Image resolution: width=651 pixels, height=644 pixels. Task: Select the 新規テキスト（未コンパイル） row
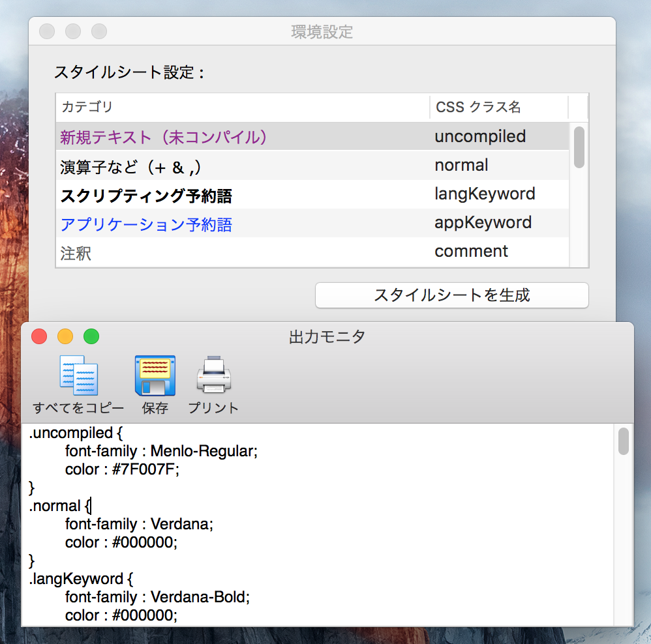coord(312,136)
